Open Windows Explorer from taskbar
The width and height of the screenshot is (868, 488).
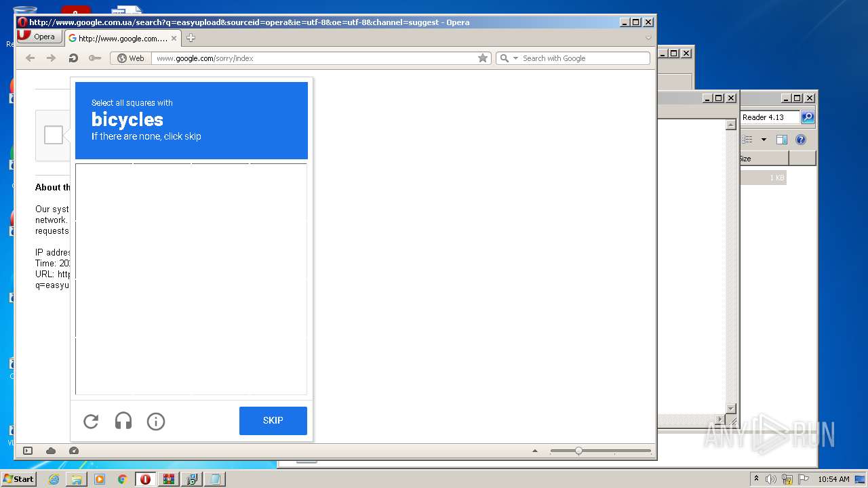77,479
